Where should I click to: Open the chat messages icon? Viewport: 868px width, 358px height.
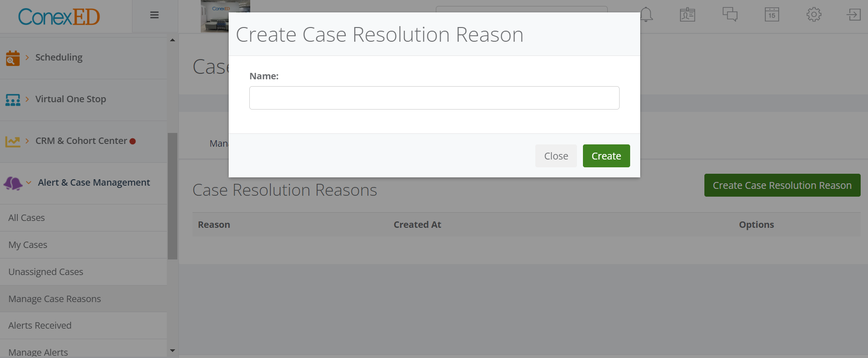[730, 15]
